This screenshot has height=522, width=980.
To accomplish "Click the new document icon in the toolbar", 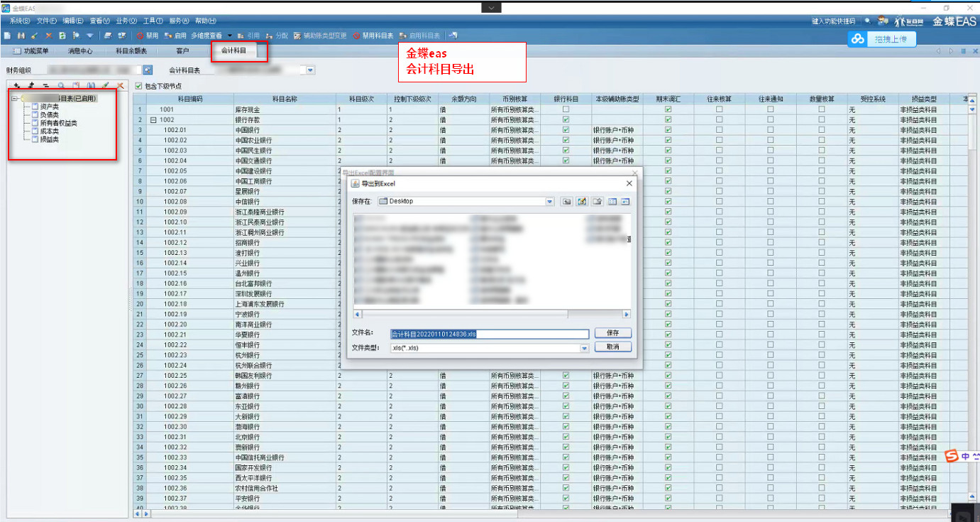I will coord(7,36).
